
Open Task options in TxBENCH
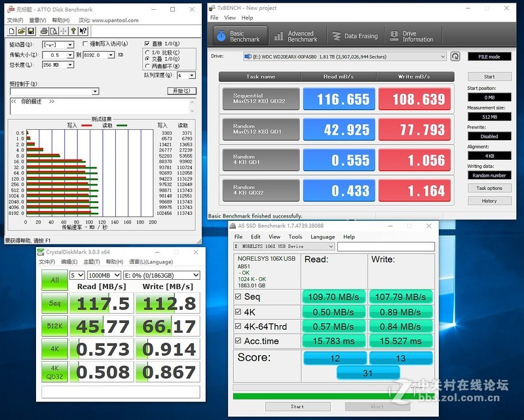(490, 188)
